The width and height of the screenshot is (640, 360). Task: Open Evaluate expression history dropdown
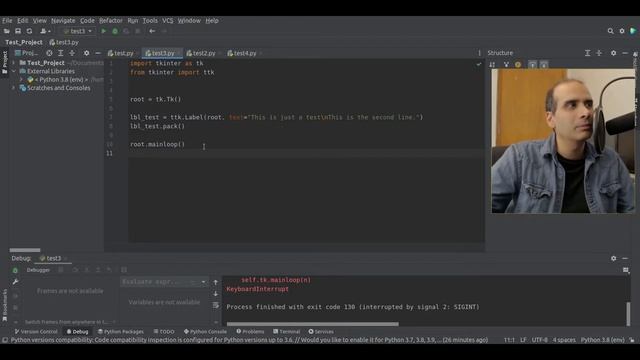coord(203,282)
